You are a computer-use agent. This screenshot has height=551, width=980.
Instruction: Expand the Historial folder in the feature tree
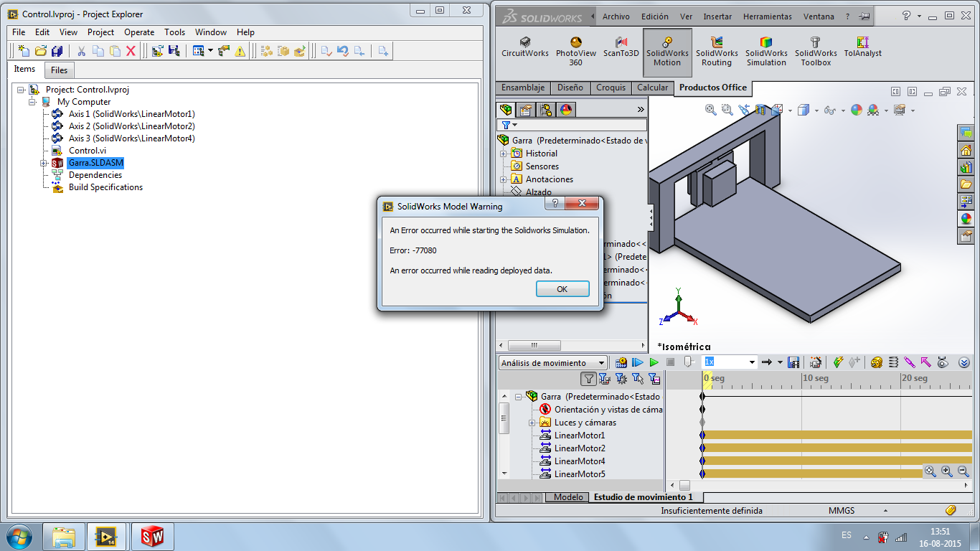point(504,154)
